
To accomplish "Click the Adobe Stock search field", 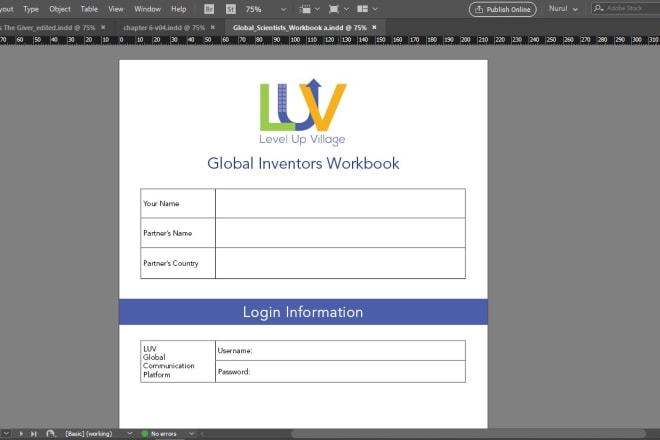I will [x=627, y=8].
